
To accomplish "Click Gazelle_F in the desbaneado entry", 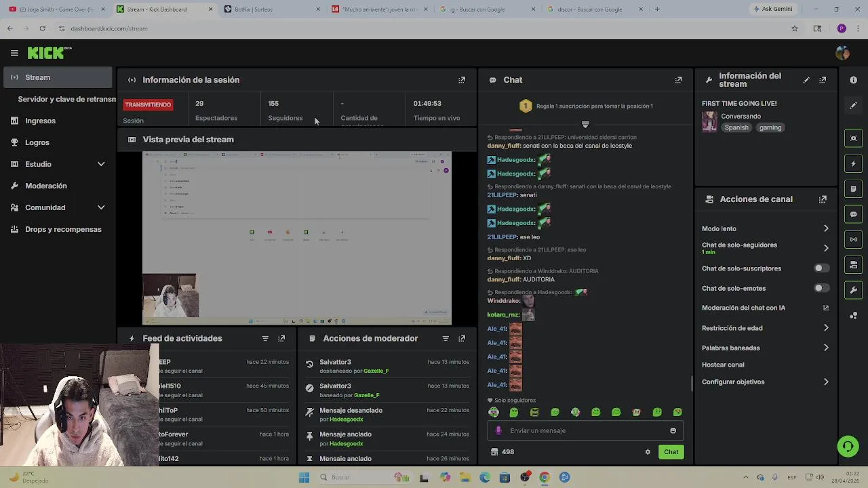I will pyautogui.click(x=376, y=371).
